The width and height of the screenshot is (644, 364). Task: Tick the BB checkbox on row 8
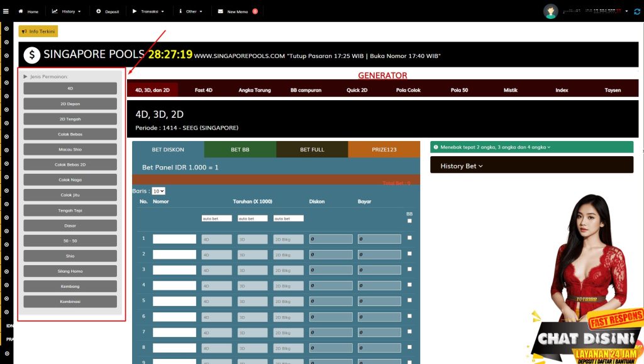click(409, 347)
